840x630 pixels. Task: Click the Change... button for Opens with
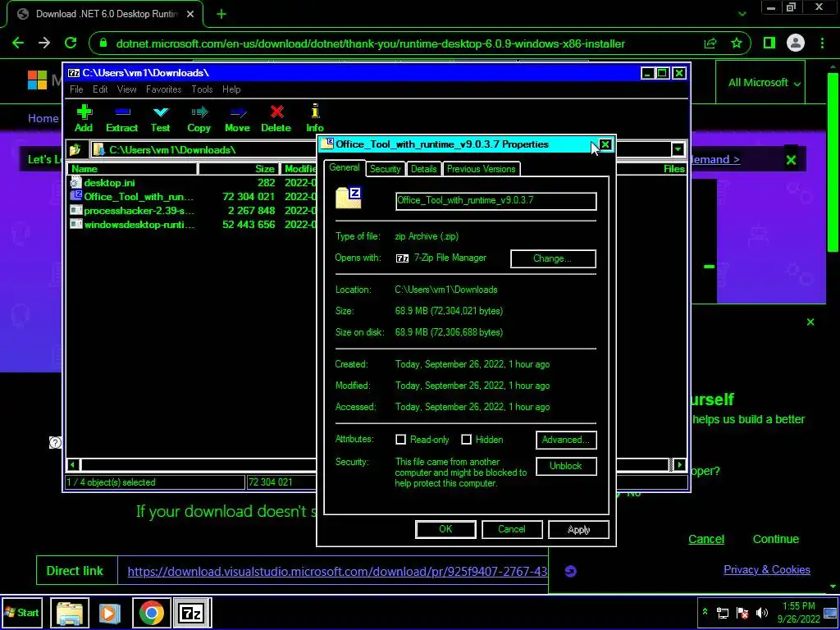click(553, 258)
